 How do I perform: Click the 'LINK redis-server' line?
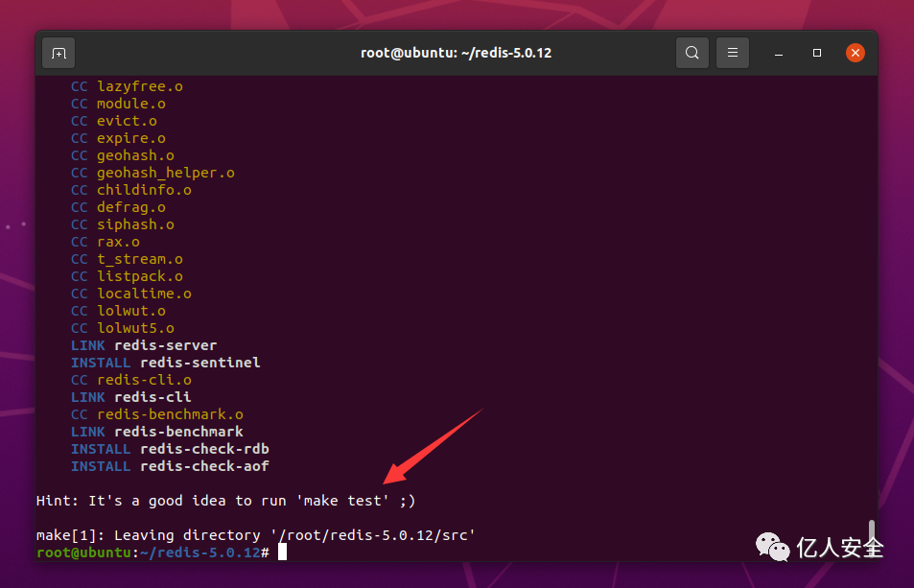[x=144, y=345]
